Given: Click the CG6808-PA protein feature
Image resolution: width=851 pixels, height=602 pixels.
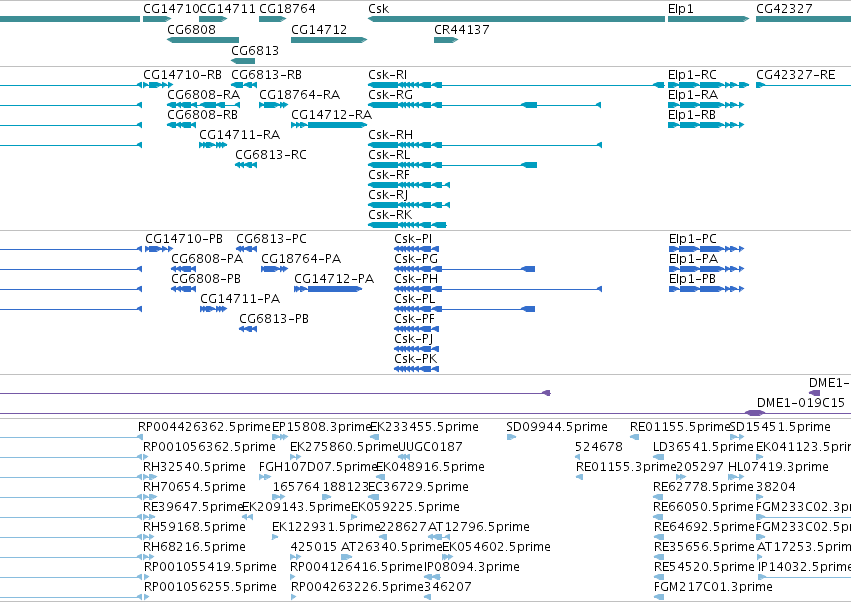Looking at the screenshot, I should coord(183,269).
